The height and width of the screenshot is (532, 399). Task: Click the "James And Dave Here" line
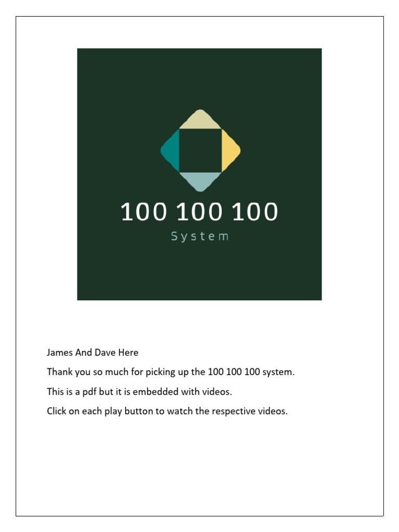(x=92, y=353)
